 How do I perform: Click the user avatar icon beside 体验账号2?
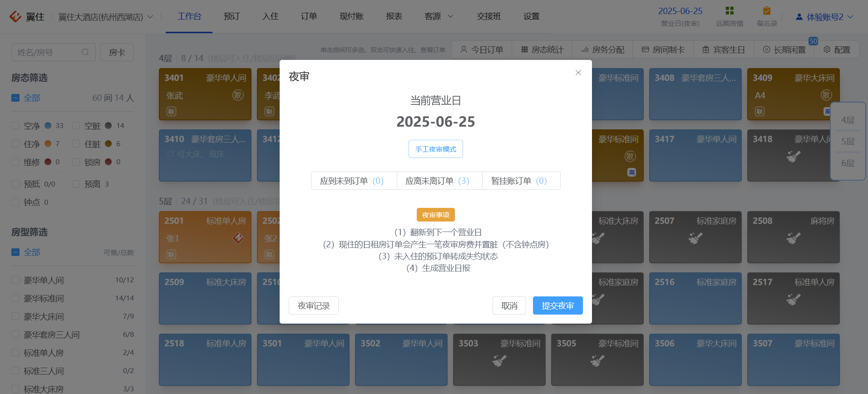coord(799,17)
